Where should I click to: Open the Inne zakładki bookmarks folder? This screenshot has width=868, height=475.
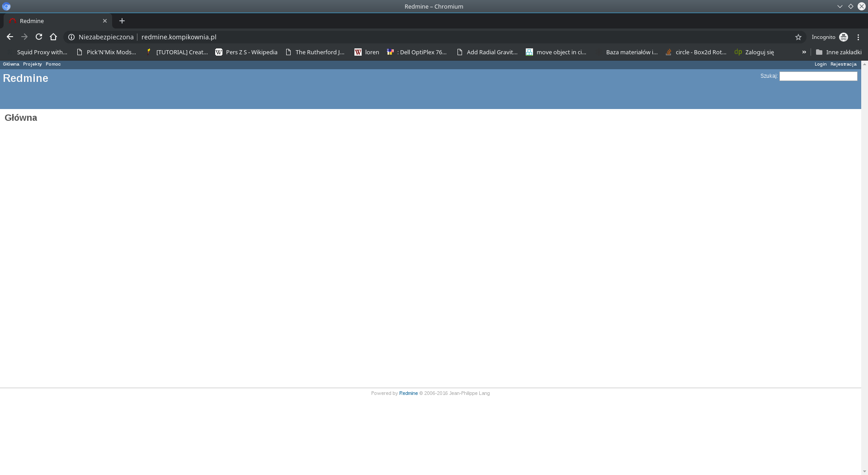(839, 52)
